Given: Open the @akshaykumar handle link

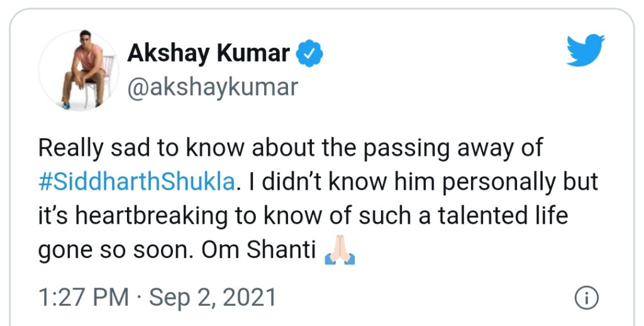Looking at the screenshot, I should coord(213,87).
